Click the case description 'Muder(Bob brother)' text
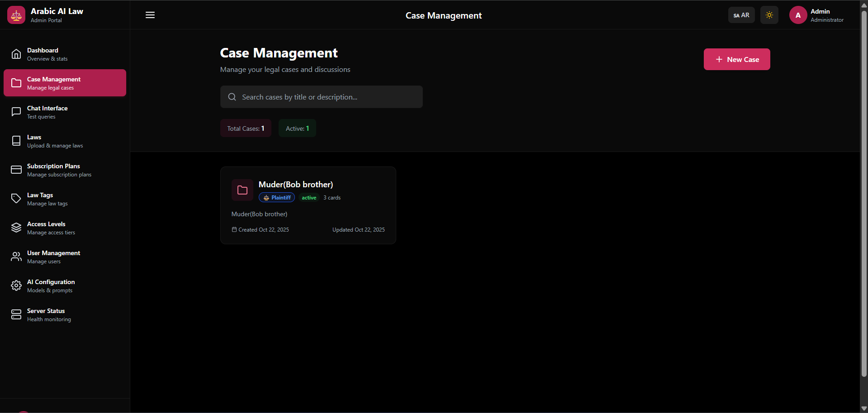The image size is (868, 413). [259, 214]
